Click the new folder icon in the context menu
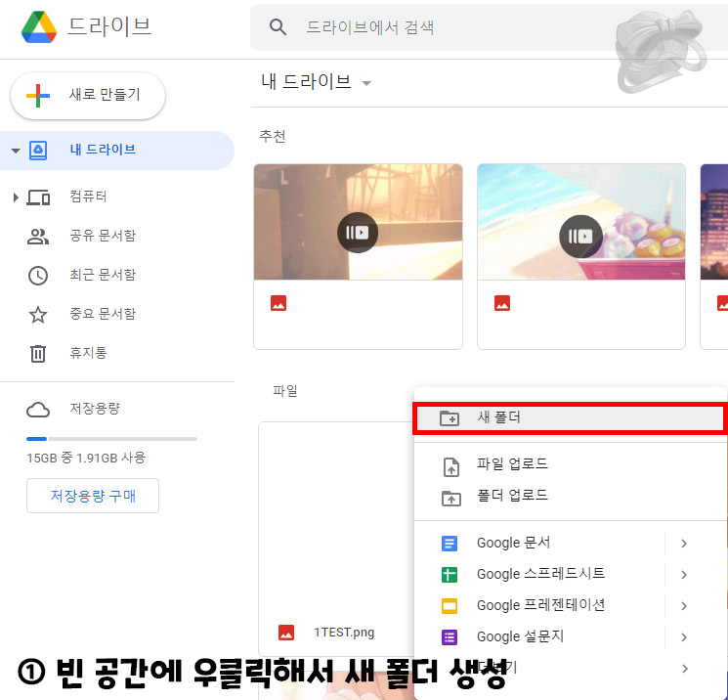728x700 pixels. [450, 418]
